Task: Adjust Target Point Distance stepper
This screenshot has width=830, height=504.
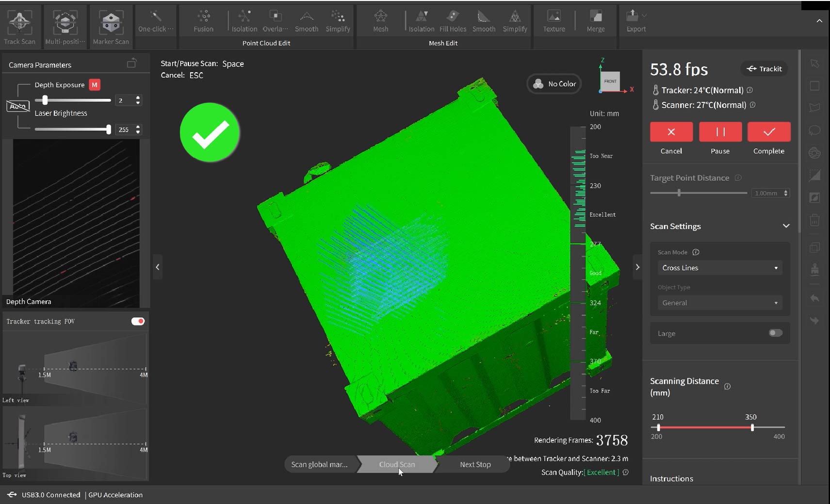Action: (786, 193)
